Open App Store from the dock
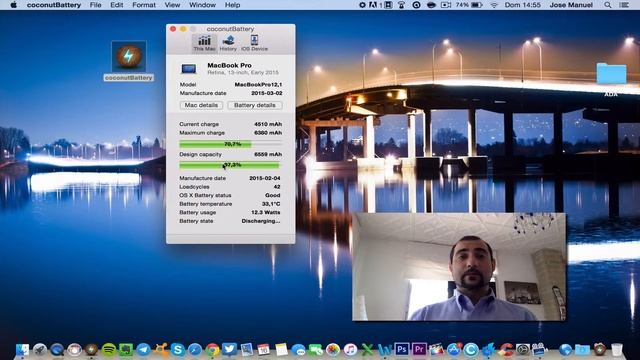 (x=453, y=349)
